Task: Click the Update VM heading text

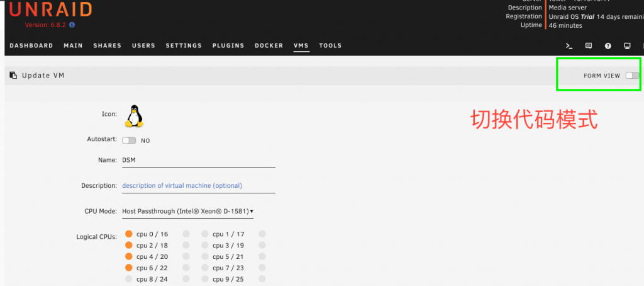Action: (43, 76)
